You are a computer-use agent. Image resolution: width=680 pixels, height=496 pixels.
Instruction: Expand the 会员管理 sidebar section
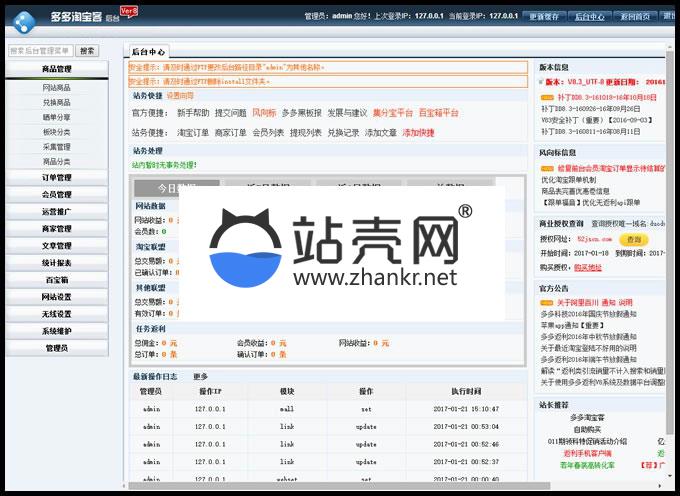56,195
